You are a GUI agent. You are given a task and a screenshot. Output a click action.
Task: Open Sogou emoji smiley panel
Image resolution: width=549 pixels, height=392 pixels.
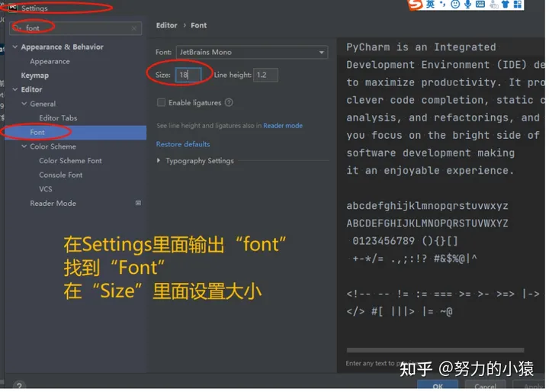455,5
